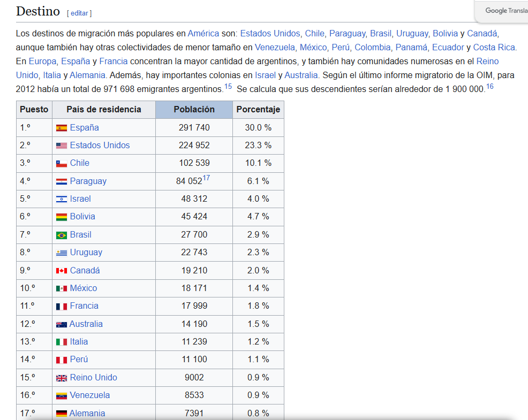
Task: Click the United States flag icon
Action: pyautogui.click(x=61, y=146)
